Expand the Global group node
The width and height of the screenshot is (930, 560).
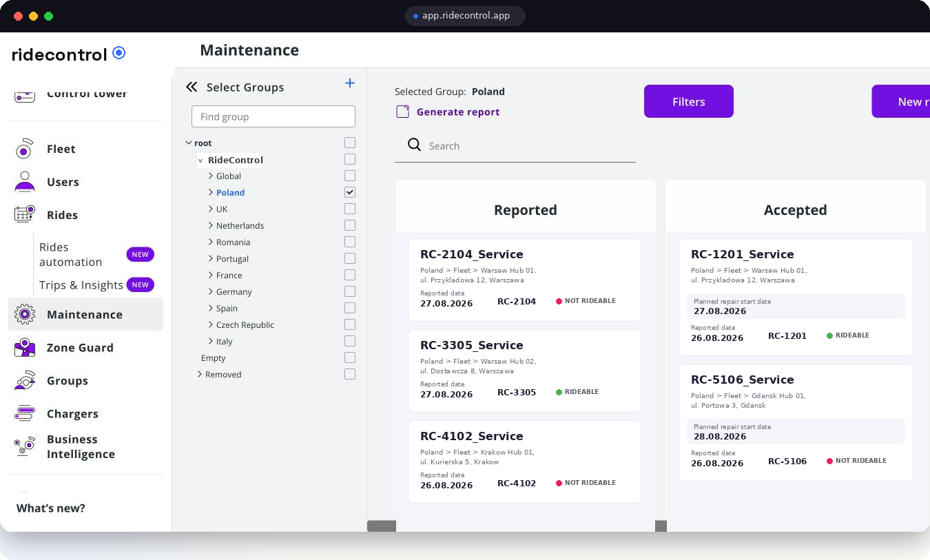(x=211, y=176)
